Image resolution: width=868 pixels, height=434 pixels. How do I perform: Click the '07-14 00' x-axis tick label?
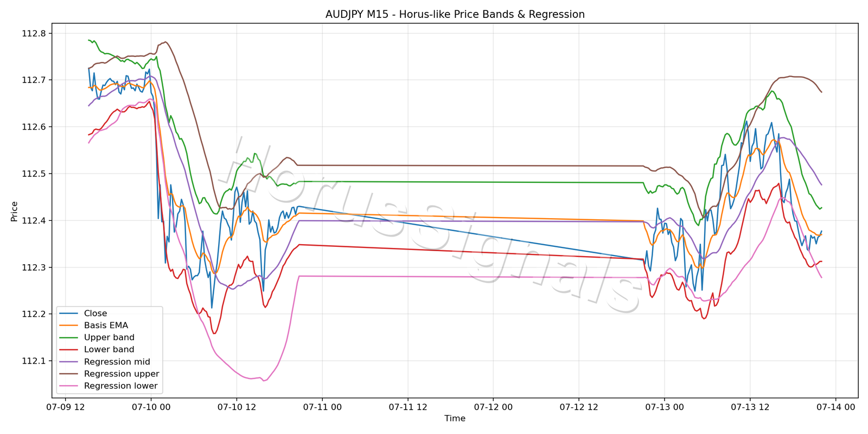[835, 407]
